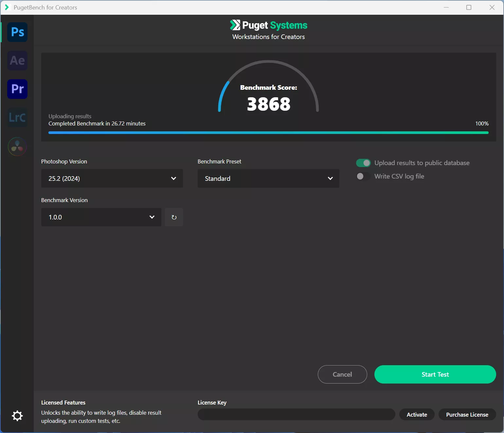This screenshot has width=504, height=433.
Task: Expand the Benchmark Version 1.0.0 dropdown
Action: [x=101, y=217]
